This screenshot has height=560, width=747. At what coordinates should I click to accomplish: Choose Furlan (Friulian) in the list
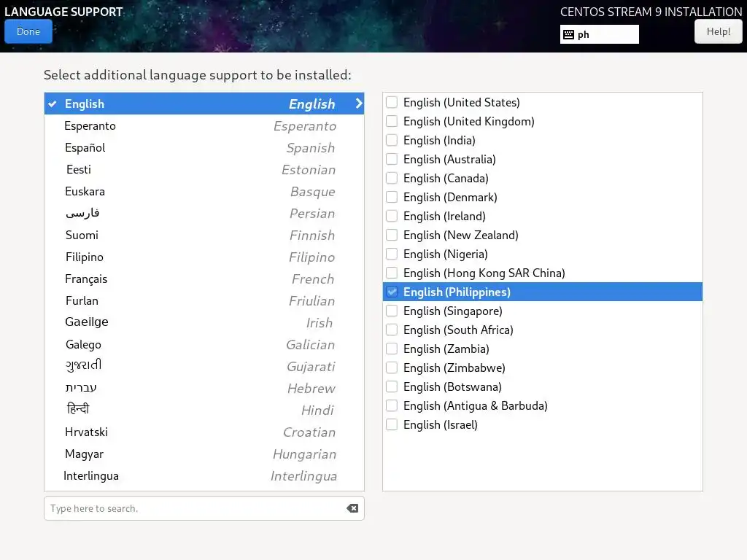[x=204, y=301]
